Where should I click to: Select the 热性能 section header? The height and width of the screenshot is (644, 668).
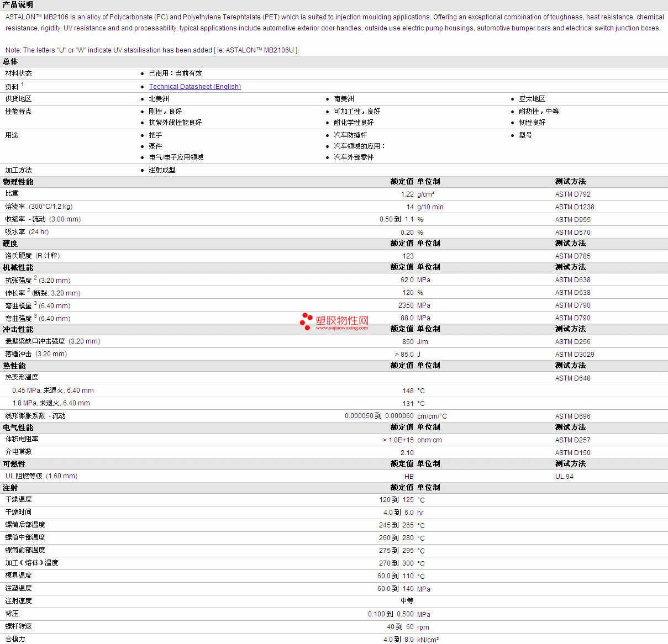click(14, 366)
